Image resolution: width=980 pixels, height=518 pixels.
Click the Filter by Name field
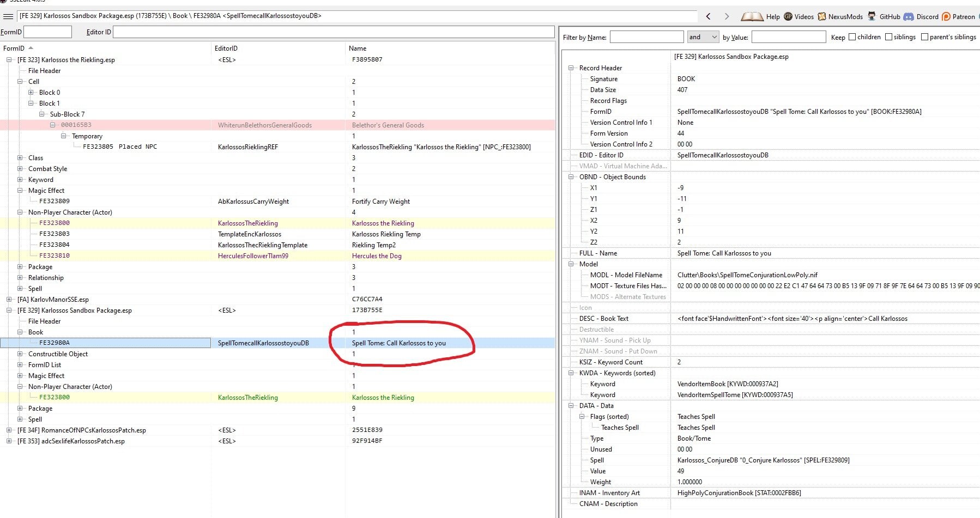[x=646, y=37]
